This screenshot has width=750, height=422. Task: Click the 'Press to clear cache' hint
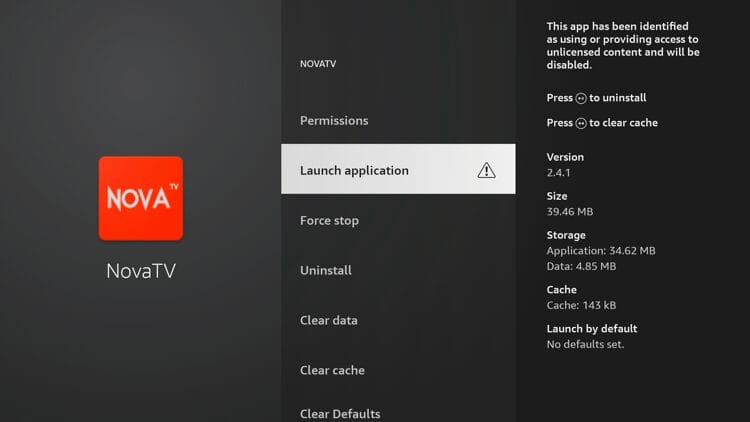pyautogui.click(x=602, y=123)
